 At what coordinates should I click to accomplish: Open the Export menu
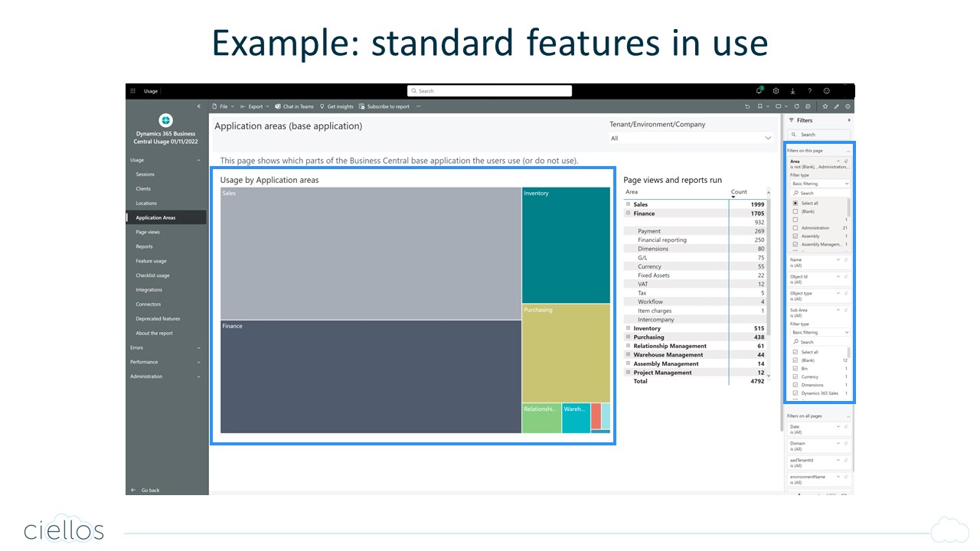(255, 106)
